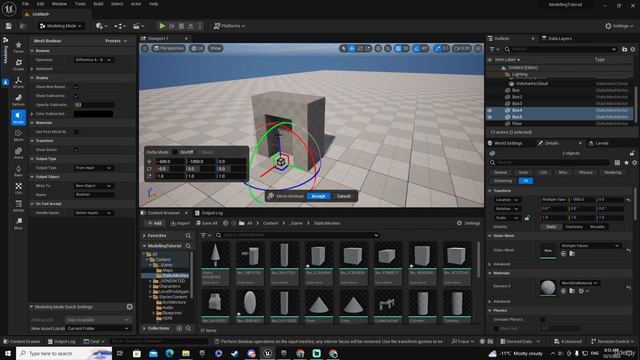Viewport: 640px width, 360px height.
Task: Open the Mesh modeling tool category
Action: [x=18, y=136]
